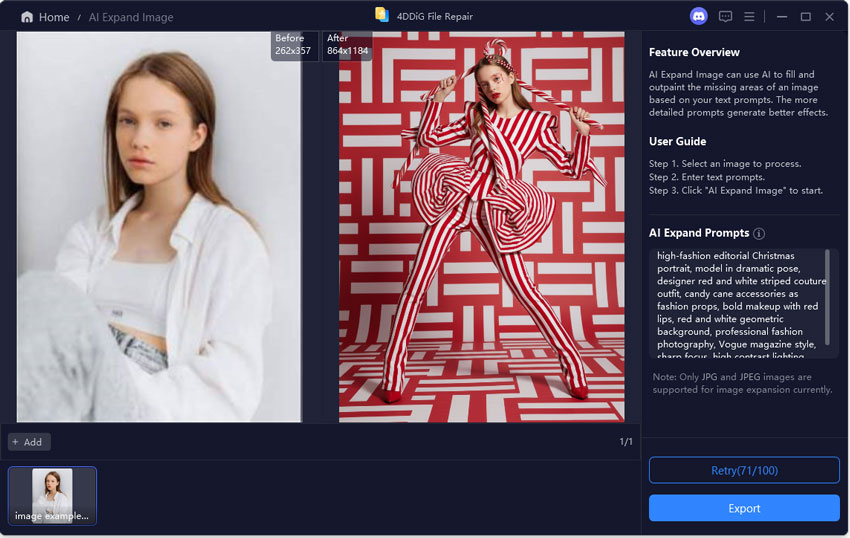850x538 pixels.
Task: Open the feedback chat icon
Action: [x=725, y=17]
